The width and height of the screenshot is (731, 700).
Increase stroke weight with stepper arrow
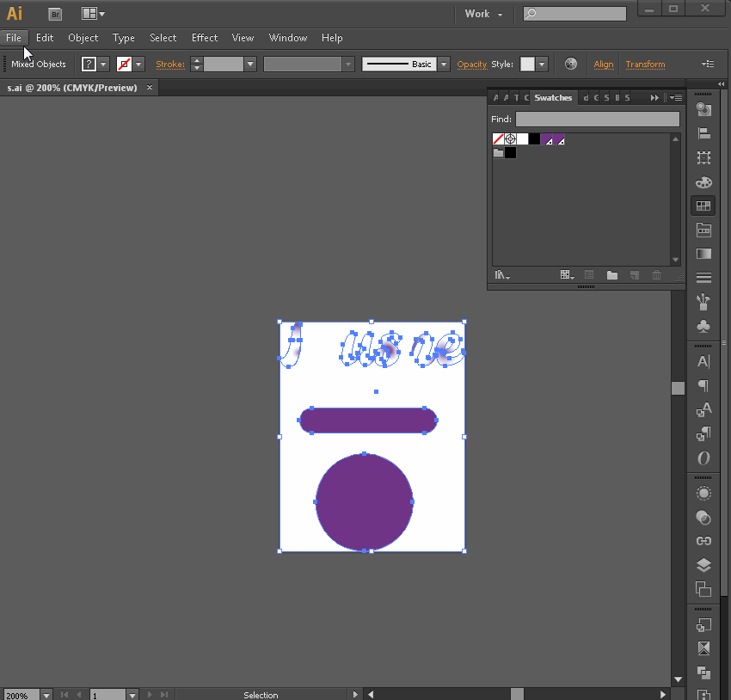[x=197, y=60]
